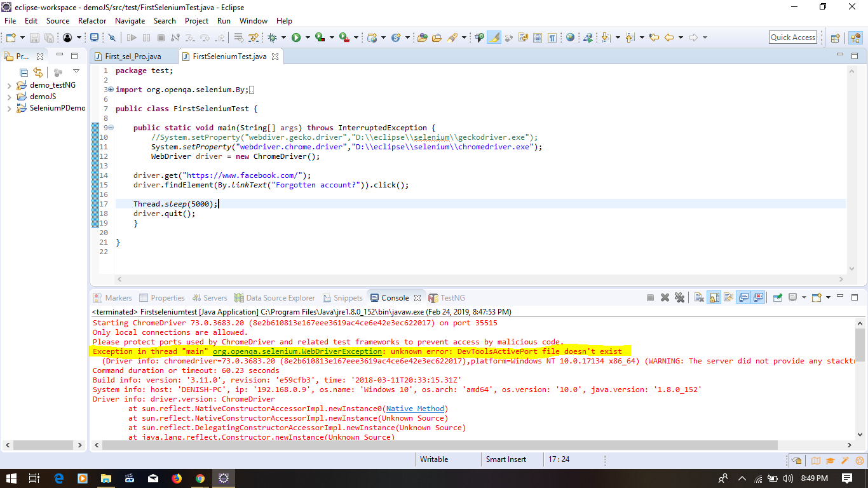Click the Quick Access search field
This screenshot has height=488, width=868.
point(793,37)
